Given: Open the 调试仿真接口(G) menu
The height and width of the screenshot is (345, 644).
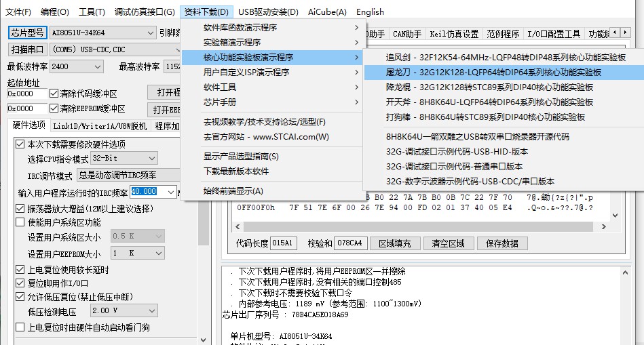Looking at the screenshot, I should coord(145,12).
